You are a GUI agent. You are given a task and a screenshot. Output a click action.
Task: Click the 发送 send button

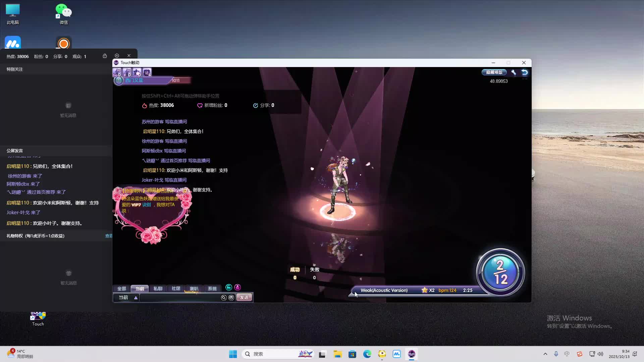pyautogui.click(x=244, y=298)
